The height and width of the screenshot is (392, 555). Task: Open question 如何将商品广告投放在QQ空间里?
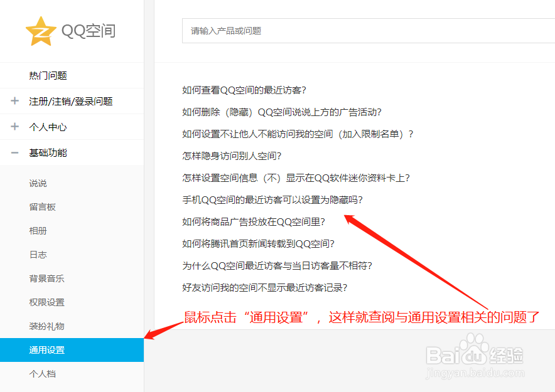254,221
